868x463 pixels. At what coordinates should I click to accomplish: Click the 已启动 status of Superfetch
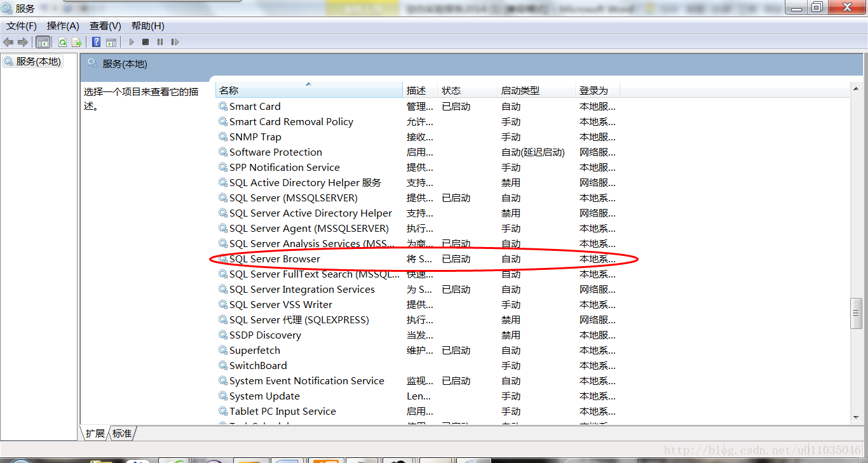(456, 351)
